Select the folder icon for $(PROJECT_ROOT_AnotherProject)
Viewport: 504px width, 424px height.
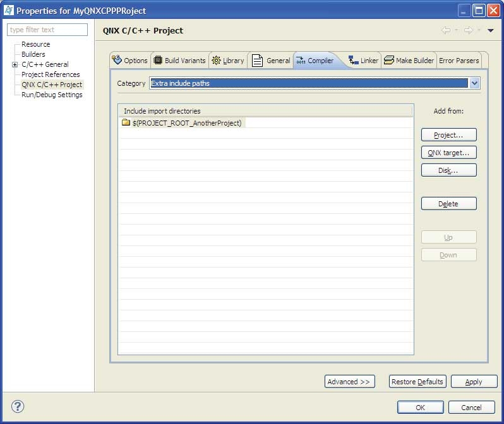[126, 123]
